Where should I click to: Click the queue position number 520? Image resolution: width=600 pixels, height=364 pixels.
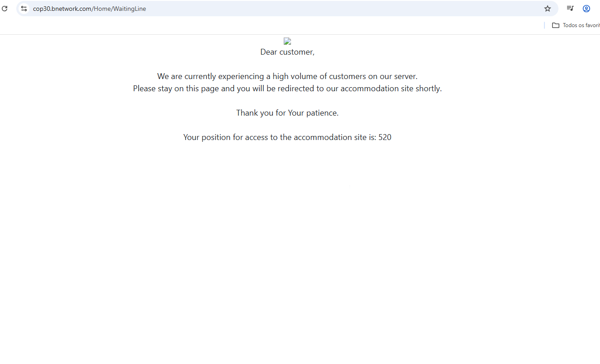tap(385, 137)
